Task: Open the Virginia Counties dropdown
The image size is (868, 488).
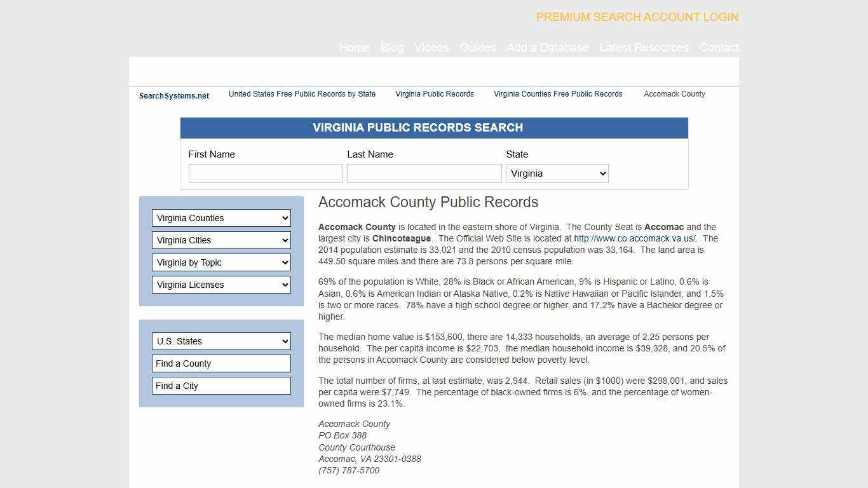Action: tap(220, 218)
